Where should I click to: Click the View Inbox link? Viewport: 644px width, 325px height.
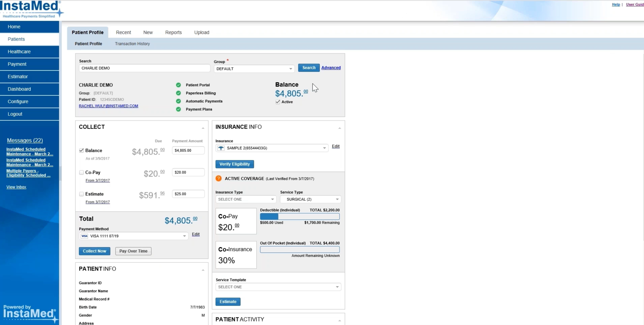[16, 187]
